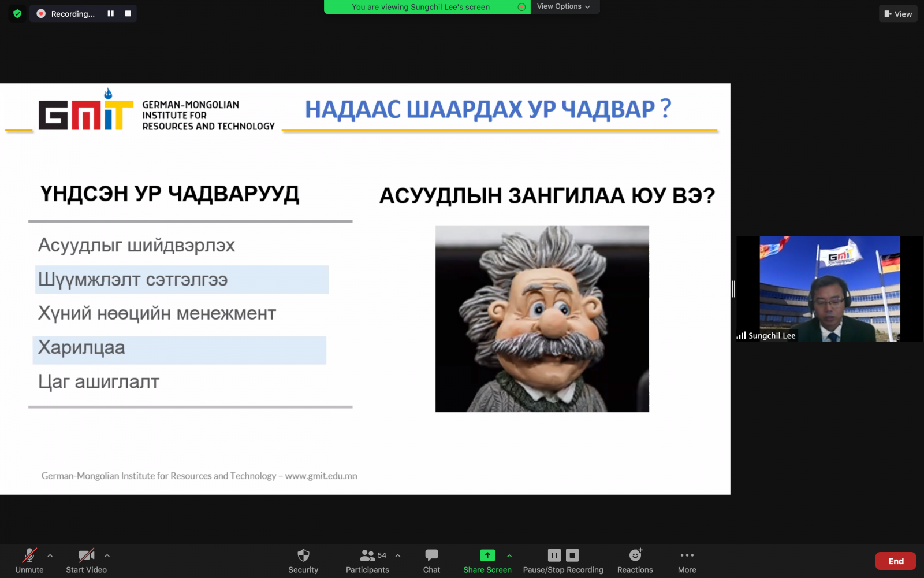Click the slide title 'НАДААС ШААРДАХ УР ЧАДВАР ?'
Screen dimensions: 924x578
[x=488, y=109]
